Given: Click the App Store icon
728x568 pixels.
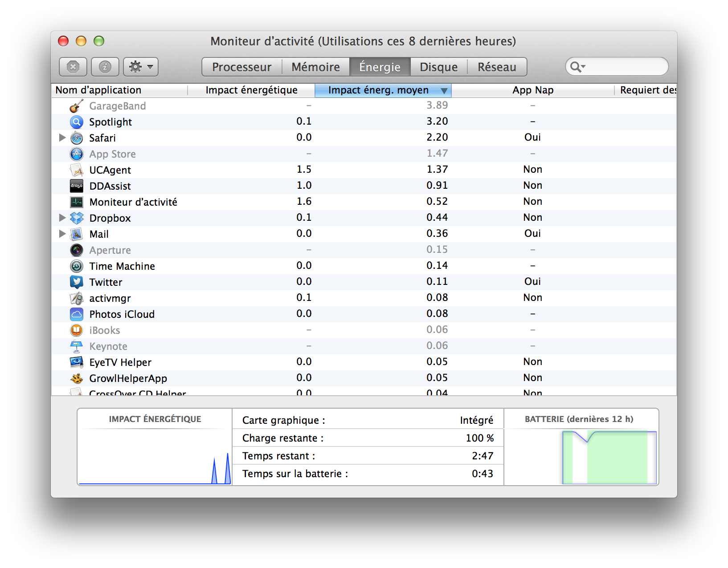Looking at the screenshot, I should tap(77, 154).
